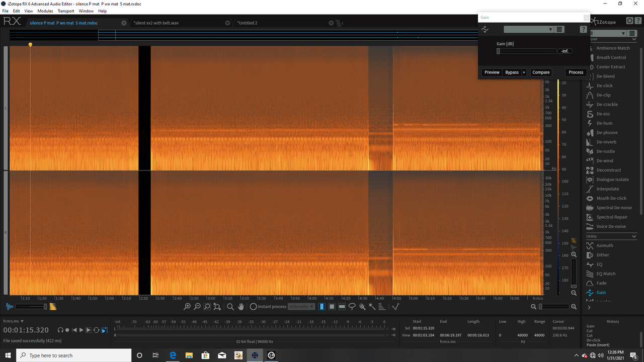Screen dimensions: 644x362
Task: Open the File menu
Action: pyautogui.click(x=6, y=11)
